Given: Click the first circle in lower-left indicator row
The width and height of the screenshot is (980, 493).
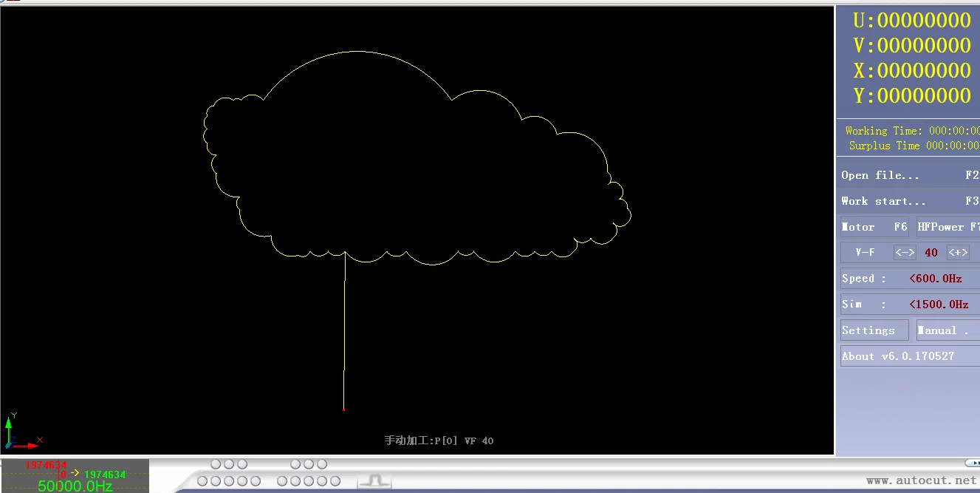Looking at the screenshot, I should click(x=202, y=481).
